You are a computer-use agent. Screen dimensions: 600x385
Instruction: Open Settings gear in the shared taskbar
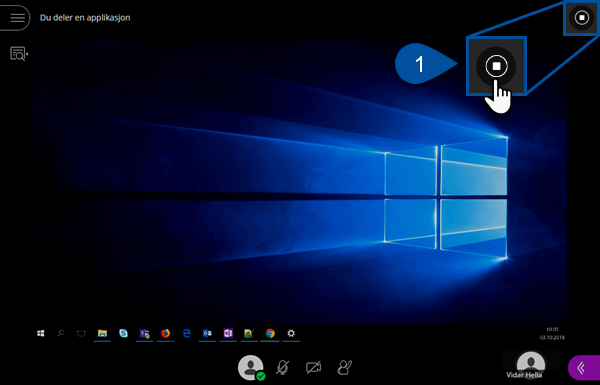291,333
